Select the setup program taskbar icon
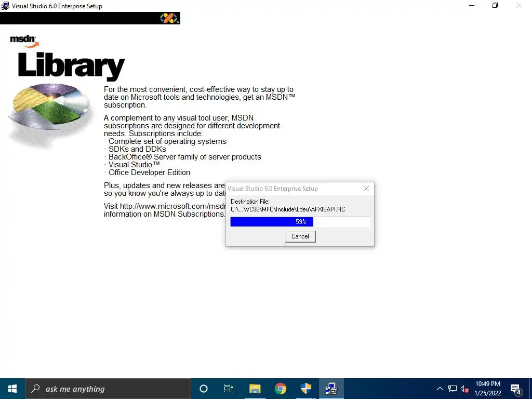This screenshot has width=532, height=399. point(331,389)
